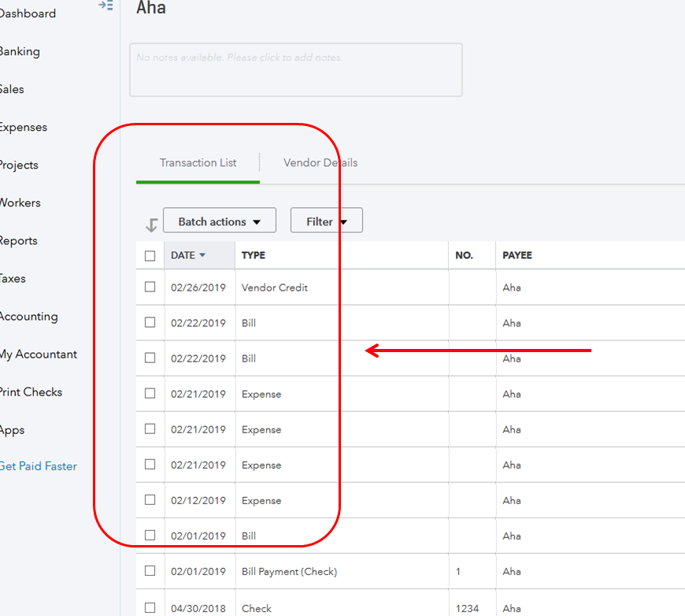Open the Filter dropdown
685x616 pixels.
click(326, 221)
